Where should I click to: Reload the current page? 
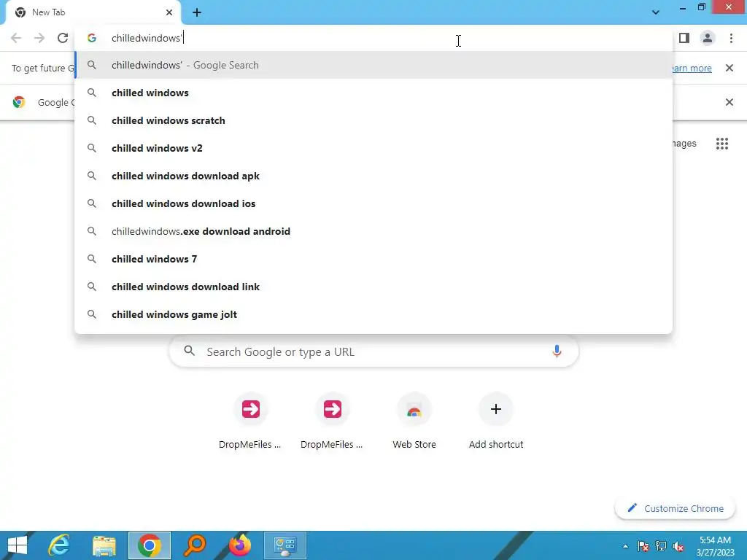point(63,38)
